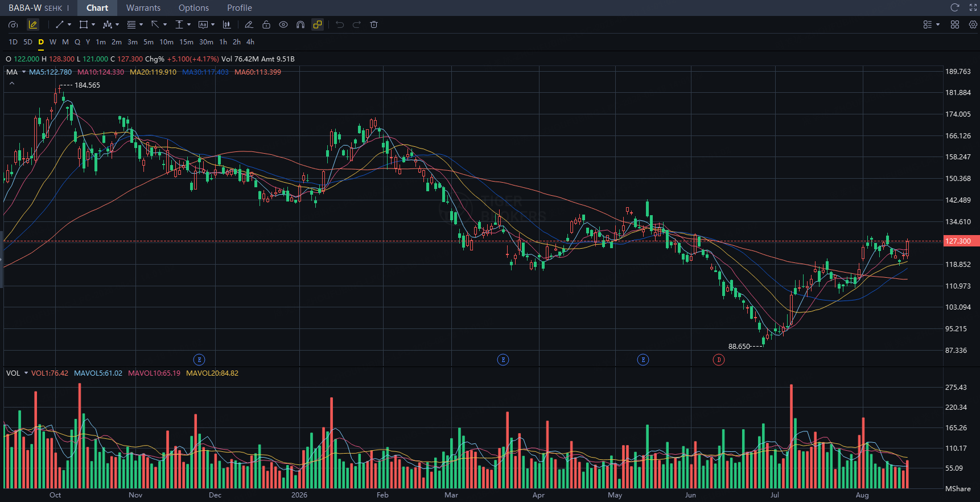Switch to the Warrants tab
Viewport: 980px width, 502px height.
[143, 8]
